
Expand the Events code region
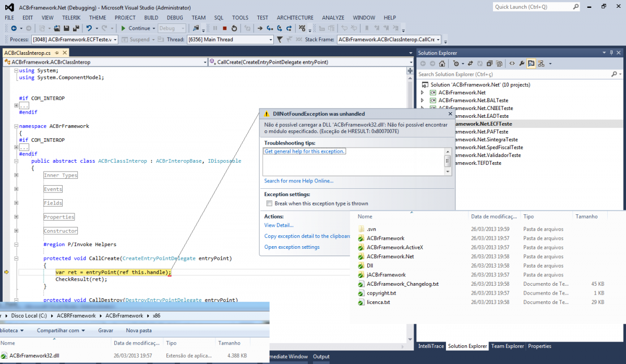[x=16, y=189]
